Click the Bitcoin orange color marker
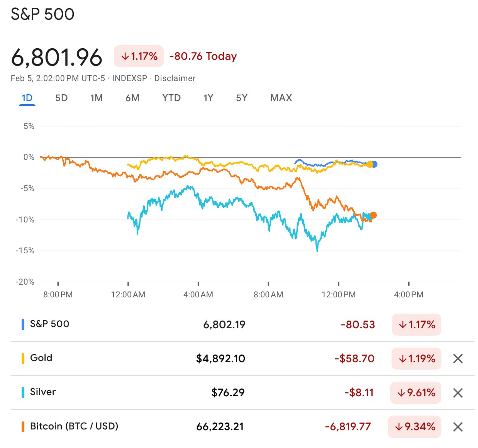The image size is (478, 448). coord(23,427)
